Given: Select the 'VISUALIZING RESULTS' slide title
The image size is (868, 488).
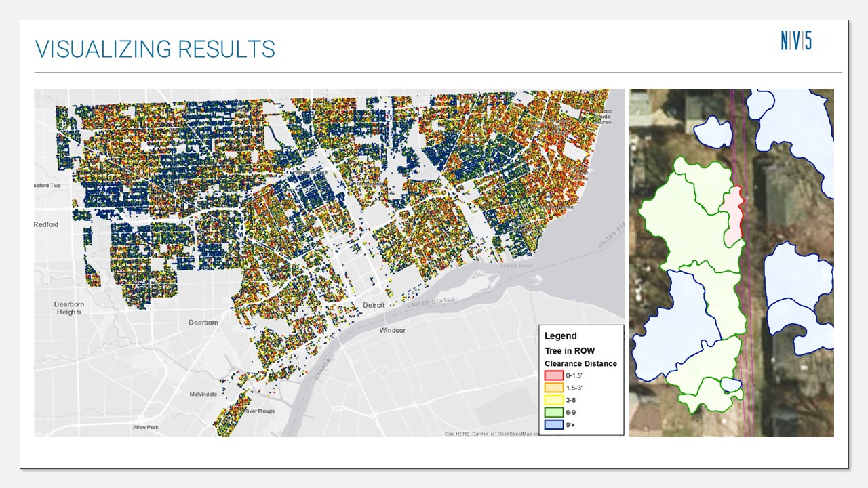Looking at the screenshot, I should pos(155,49).
